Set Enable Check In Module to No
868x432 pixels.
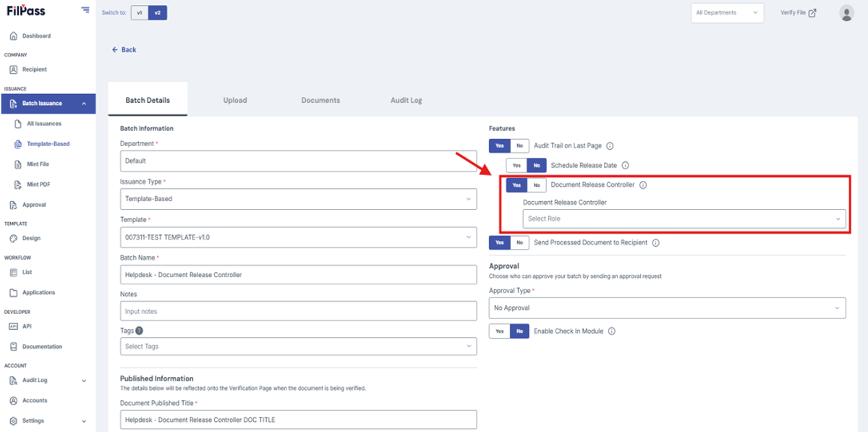point(519,331)
